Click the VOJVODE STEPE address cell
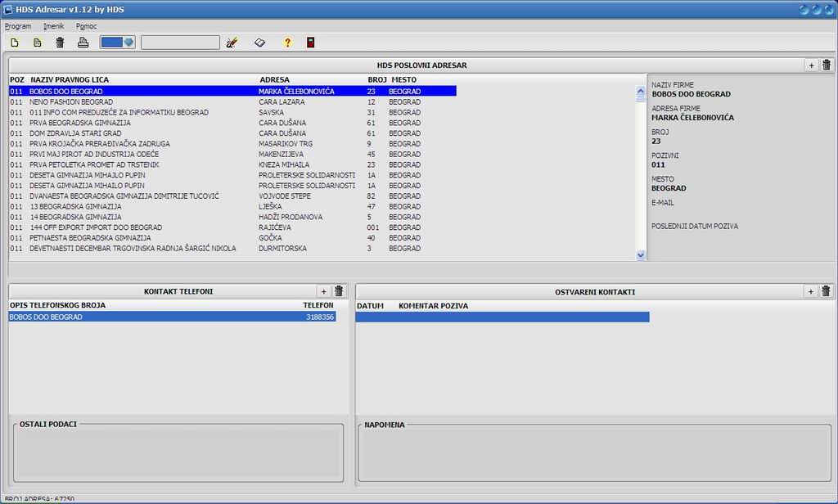 click(285, 196)
